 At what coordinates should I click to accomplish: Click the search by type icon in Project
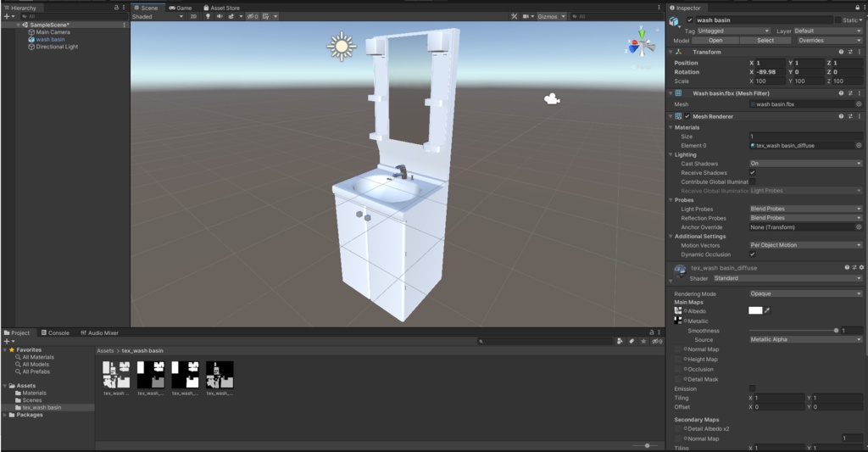click(x=620, y=341)
